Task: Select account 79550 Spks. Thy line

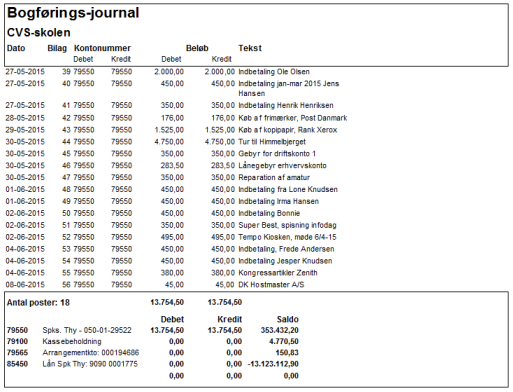Action: pos(153,330)
